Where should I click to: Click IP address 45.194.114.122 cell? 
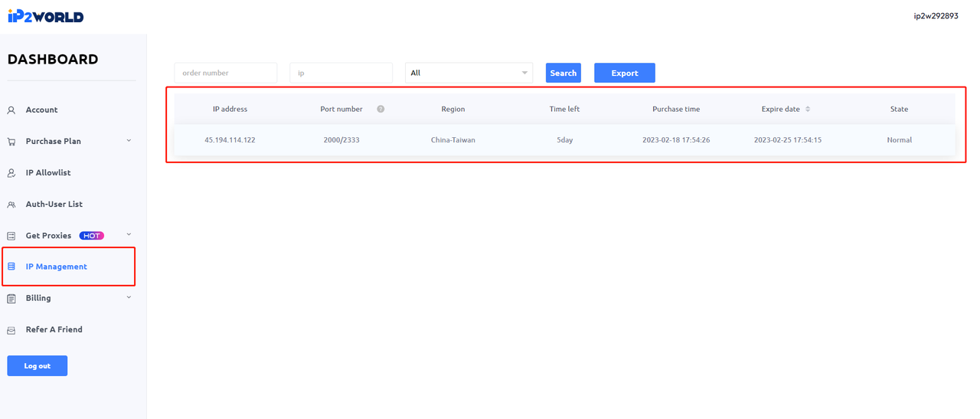(x=230, y=140)
